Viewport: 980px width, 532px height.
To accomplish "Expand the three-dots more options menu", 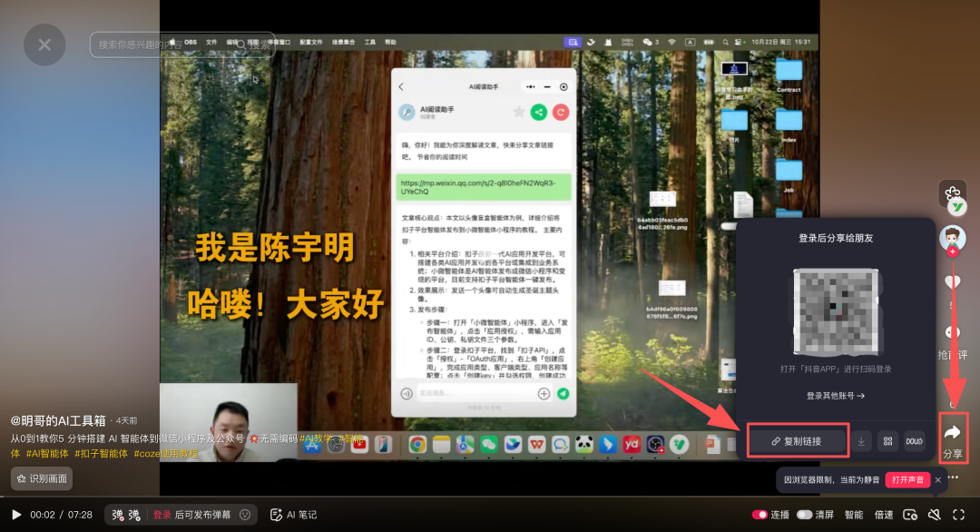I will coord(953,478).
